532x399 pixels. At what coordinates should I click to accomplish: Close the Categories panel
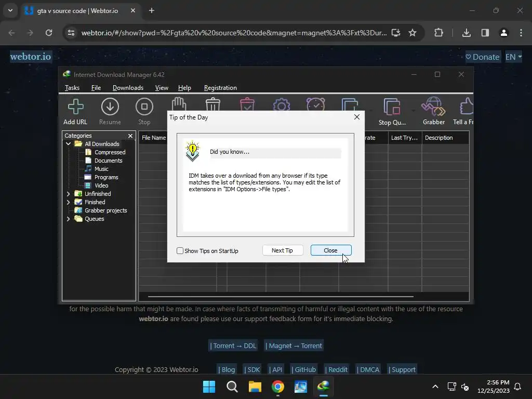pos(130,136)
